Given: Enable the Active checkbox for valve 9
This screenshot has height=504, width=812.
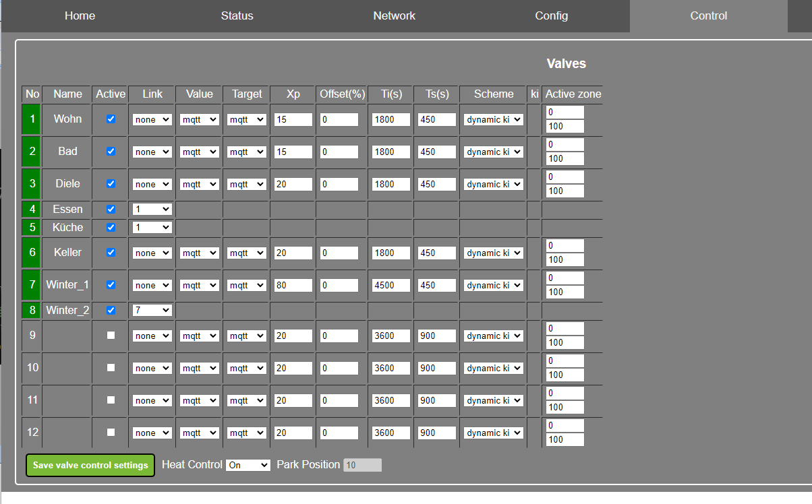Looking at the screenshot, I should [111, 335].
